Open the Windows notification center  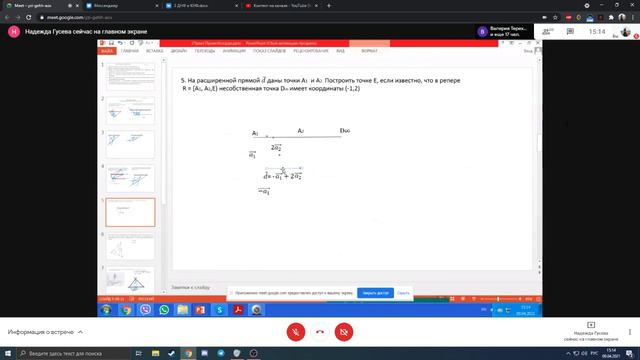click(x=629, y=353)
